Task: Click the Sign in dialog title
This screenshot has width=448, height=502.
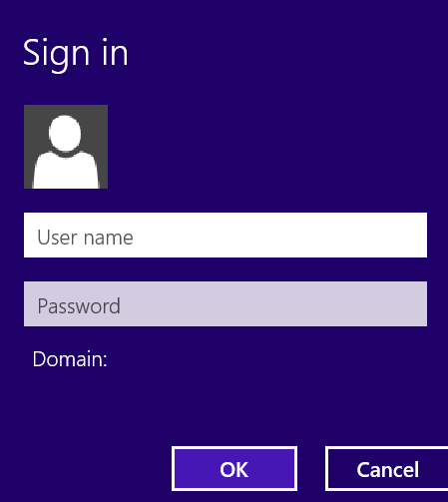Action: (x=76, y=53)
